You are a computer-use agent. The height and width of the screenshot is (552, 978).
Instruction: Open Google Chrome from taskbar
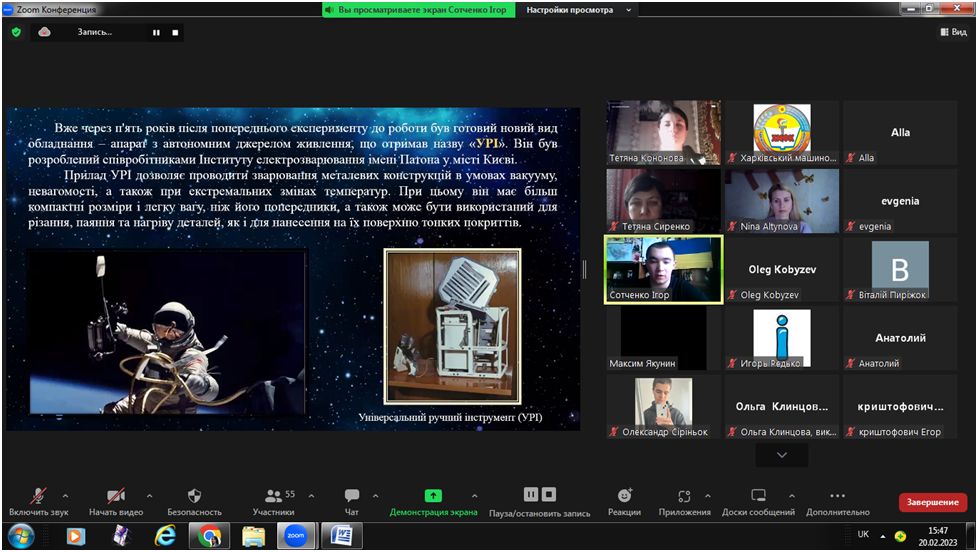click(210, 536)
